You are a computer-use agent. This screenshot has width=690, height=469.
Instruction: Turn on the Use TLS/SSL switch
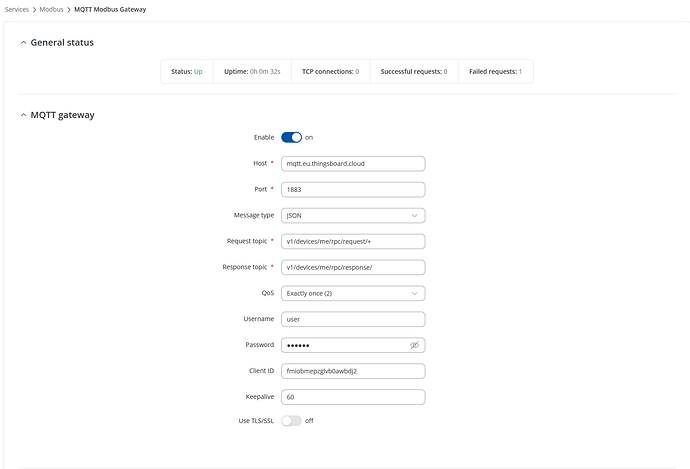(291, 421)
